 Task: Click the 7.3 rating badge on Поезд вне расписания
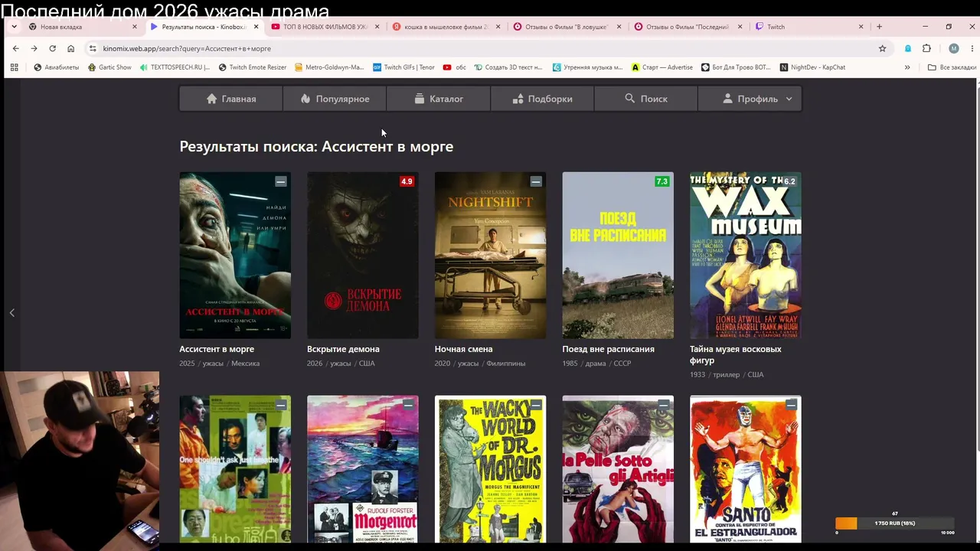click(x=661, y=181)
